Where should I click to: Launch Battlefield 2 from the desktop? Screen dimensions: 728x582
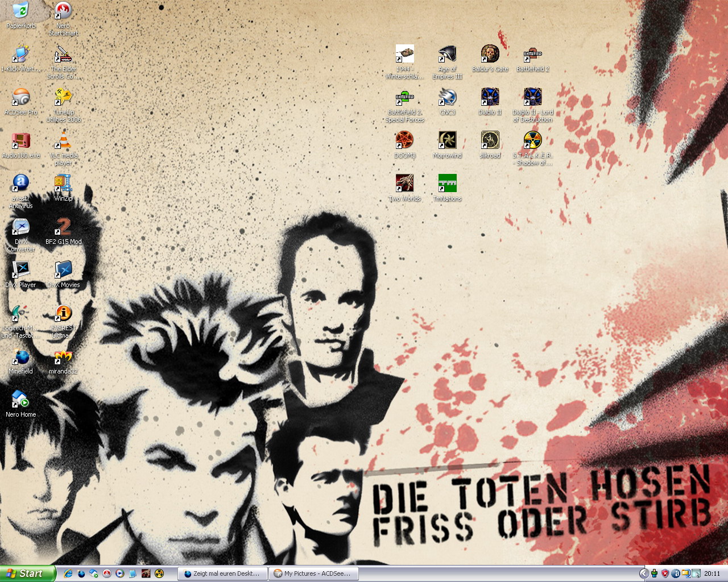[x=532, y=59]
